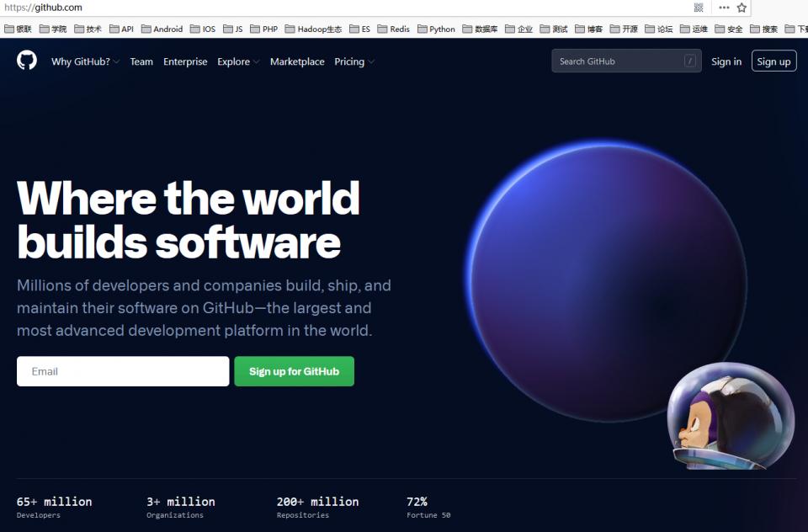Open the Marketplace nav item
The image size is (808, 532).
[x=297, y=61]
